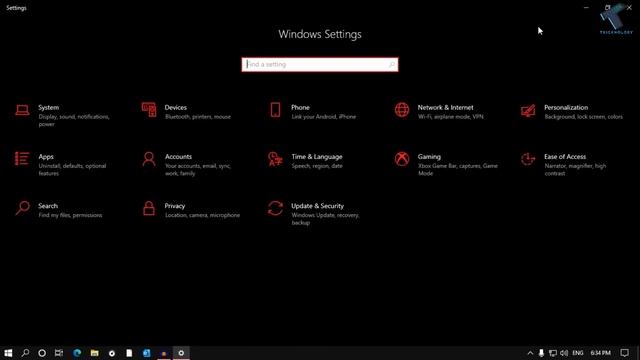The width and height of the screenshot is (640, 360).
Task: Open the Search settings magnifier icon
Action: point(22,208)
